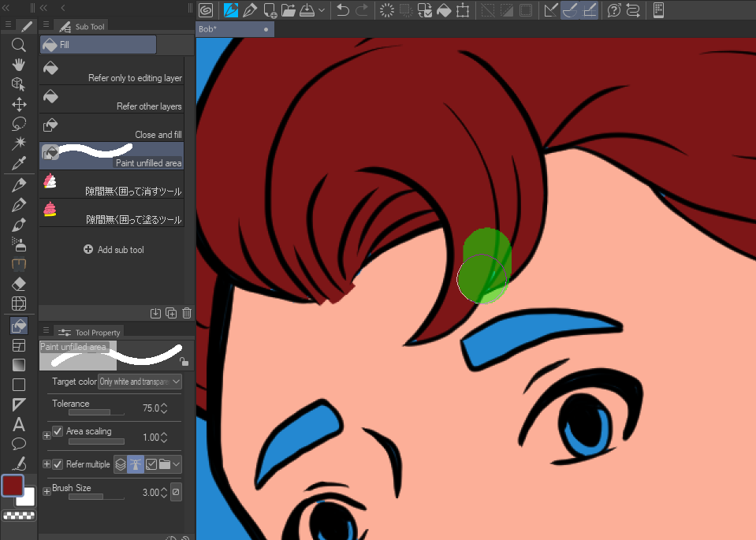Viewport: 756px width, 540px height.
Task: Select the Hand move tool
Action: click(18, 65)
